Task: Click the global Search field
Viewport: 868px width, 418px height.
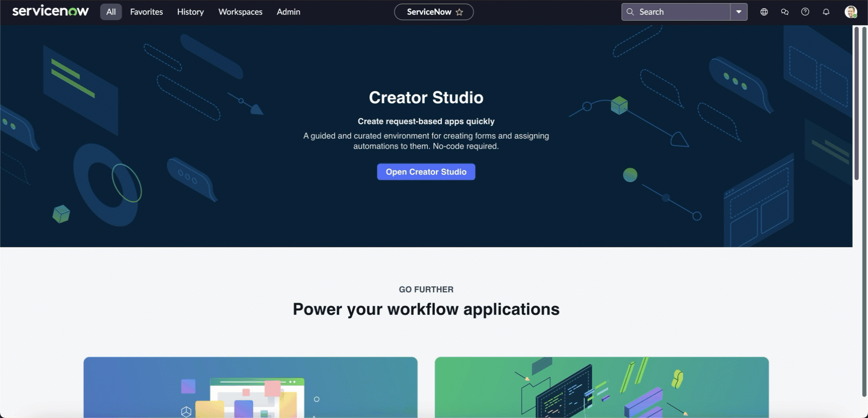Action: click(676, 11)
